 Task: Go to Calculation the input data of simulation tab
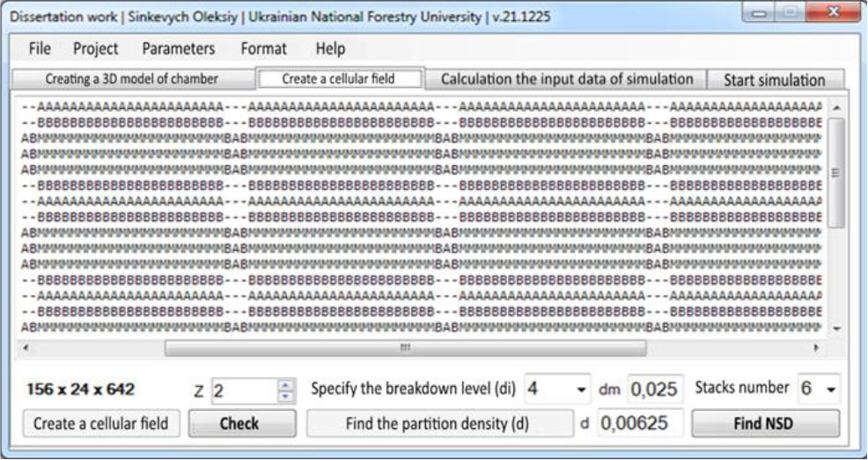566,79
